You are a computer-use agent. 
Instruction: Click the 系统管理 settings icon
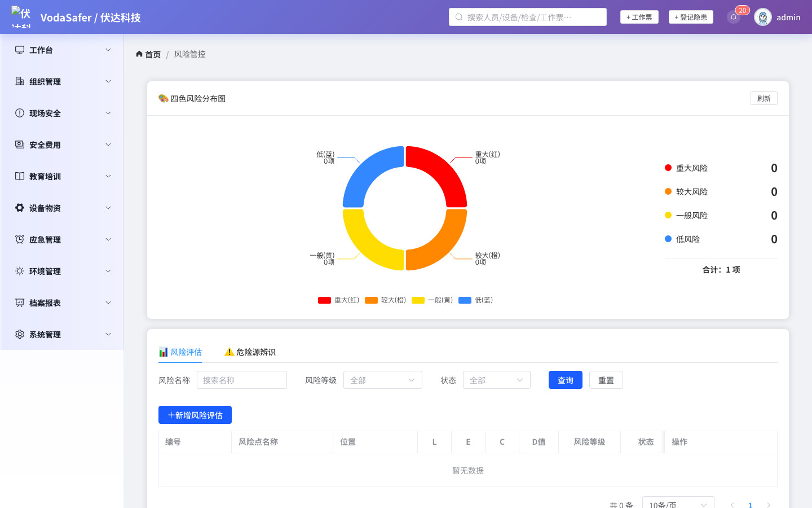20,334
